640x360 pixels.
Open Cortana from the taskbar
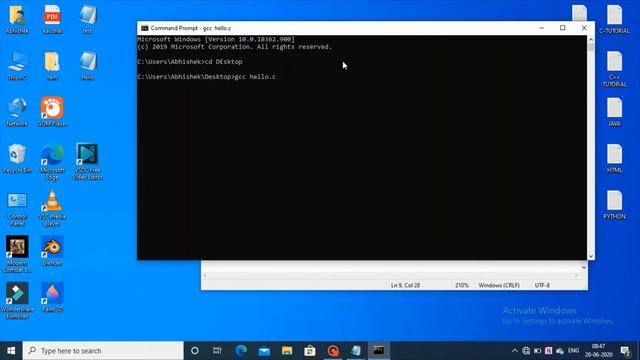point(195,351)
